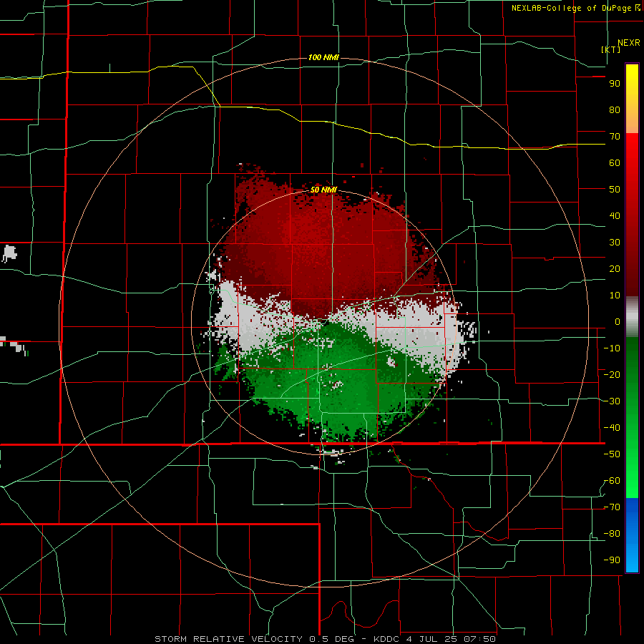Viewport: 644px width, 644px height.
Task: Click the 50 NMI range ring label
Action: (323, 190)
